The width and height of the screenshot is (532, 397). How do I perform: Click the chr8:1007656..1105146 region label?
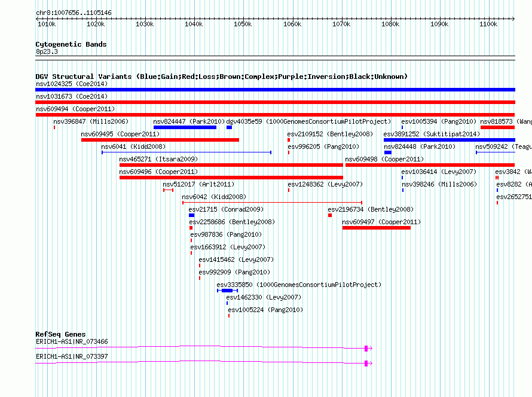point(74,13)
